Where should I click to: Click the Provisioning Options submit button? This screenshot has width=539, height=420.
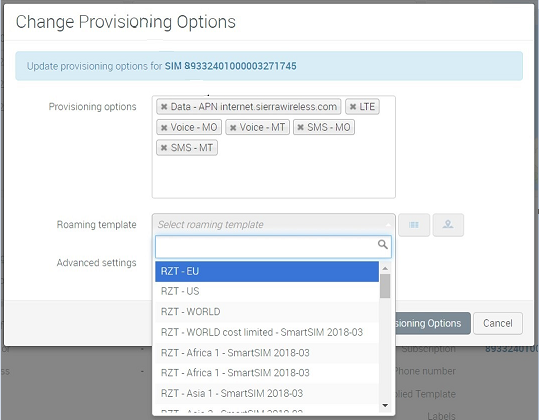click(433, 323)
